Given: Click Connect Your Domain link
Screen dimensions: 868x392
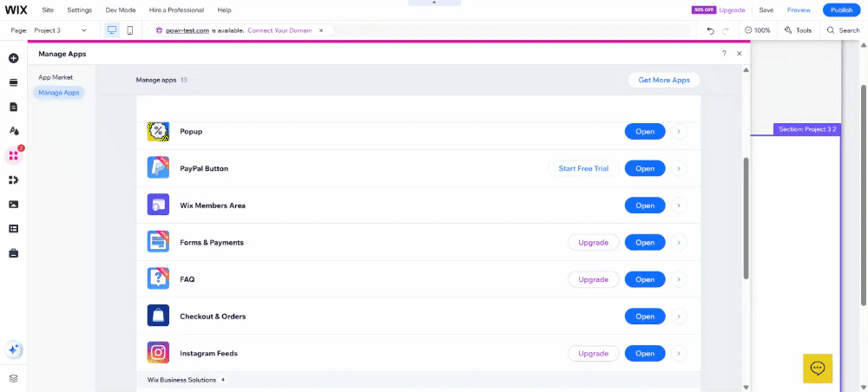Looking at the screenshot, I should [279, 30].
